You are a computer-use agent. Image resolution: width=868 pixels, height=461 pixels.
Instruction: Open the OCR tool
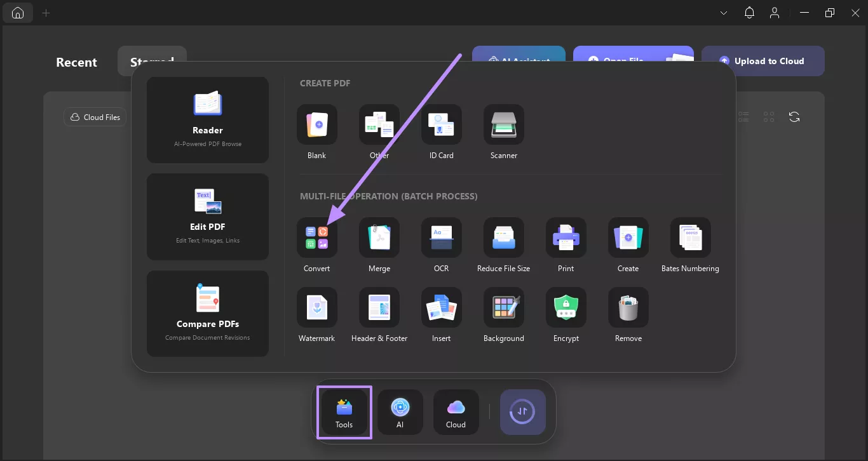click(x=441, y=244)
